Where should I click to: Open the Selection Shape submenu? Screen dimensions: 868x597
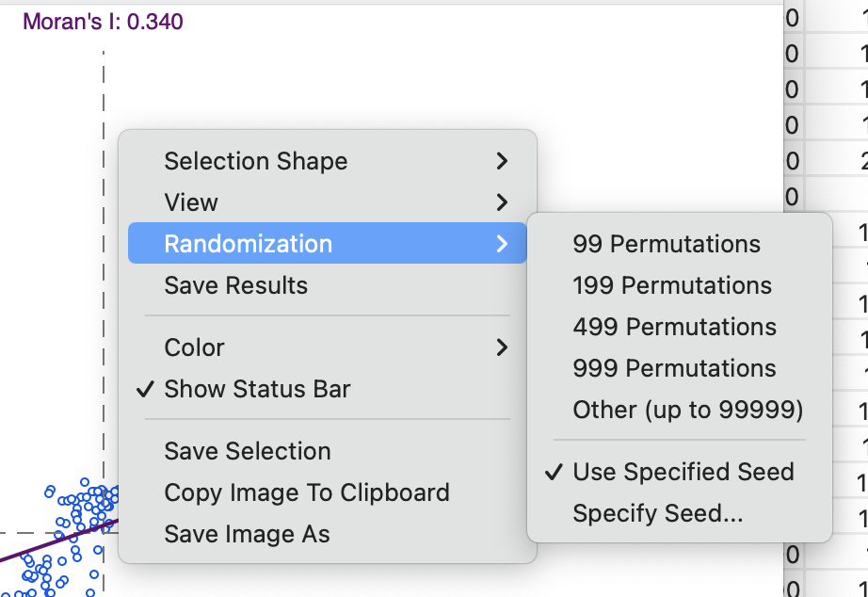click(327, 161)
